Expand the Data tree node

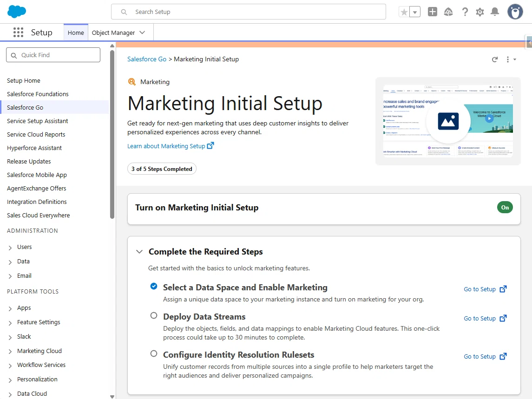[x=10, y=262]
